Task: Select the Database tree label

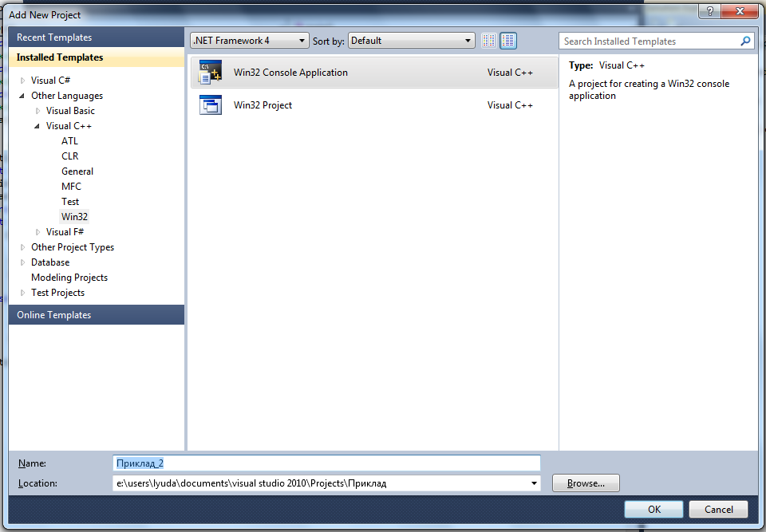Action: click(50, 262)
